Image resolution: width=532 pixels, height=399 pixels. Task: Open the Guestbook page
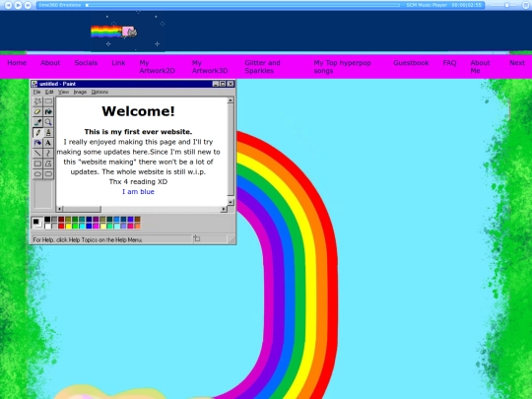coord(411,63)
